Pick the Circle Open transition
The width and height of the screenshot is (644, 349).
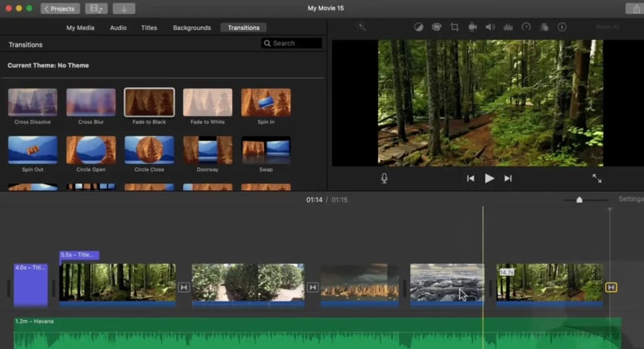pyautogui.click(x=91, y=150)
